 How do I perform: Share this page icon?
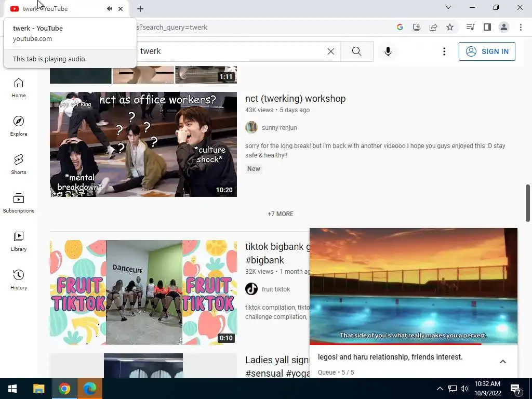point(433,27)
